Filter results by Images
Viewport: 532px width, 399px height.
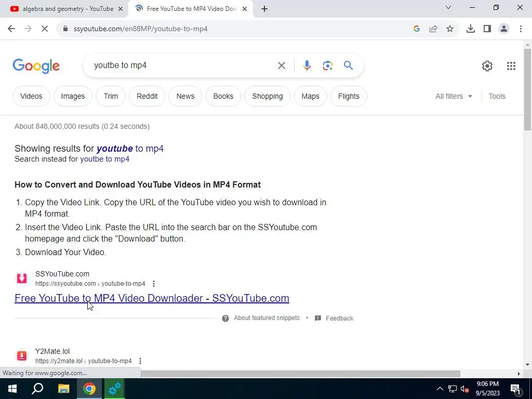(x=73, y=96)
